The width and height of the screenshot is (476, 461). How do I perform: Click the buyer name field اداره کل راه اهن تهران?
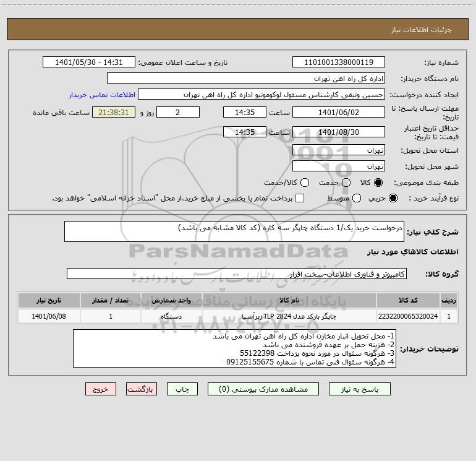tap(246, 79)
